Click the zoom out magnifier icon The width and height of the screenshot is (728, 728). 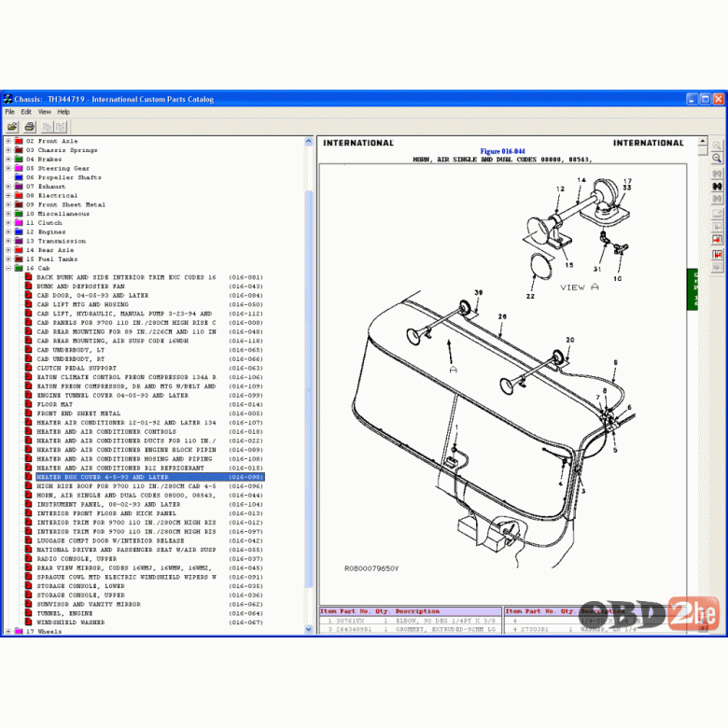tap(717, 159)
